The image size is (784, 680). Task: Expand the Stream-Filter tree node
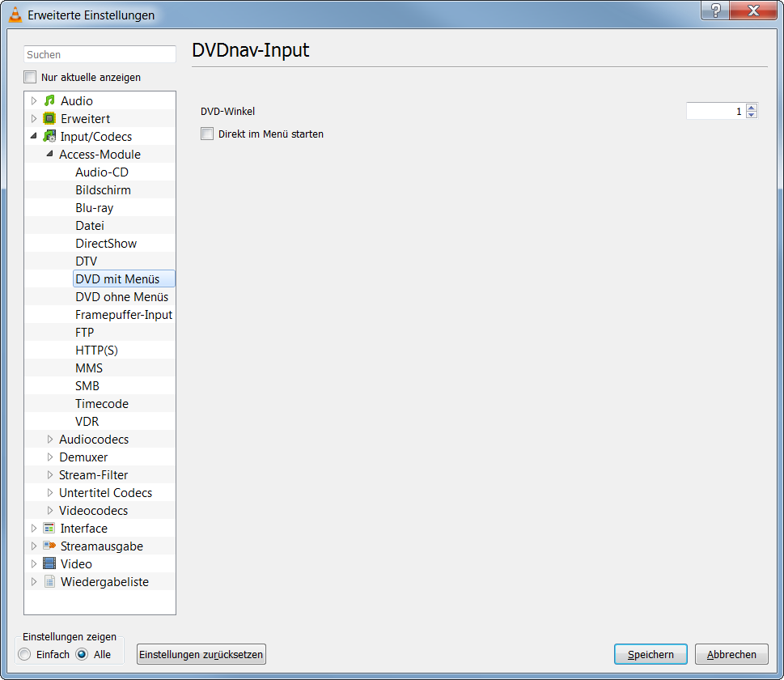coord(49,474)
